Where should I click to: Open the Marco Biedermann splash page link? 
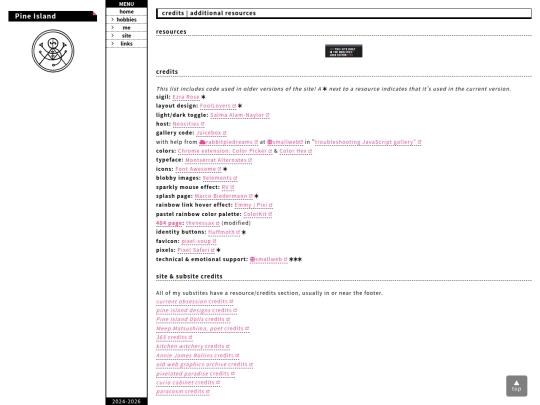pos(224,196)
